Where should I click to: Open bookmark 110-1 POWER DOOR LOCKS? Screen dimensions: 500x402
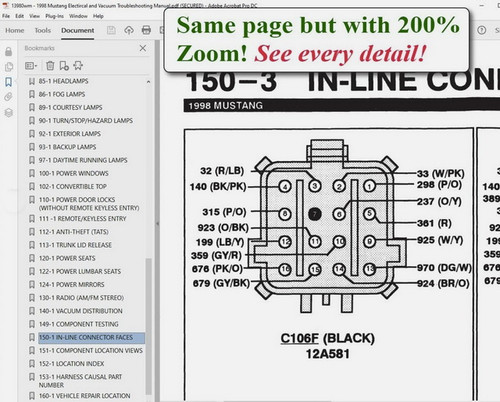click(89, 204)
